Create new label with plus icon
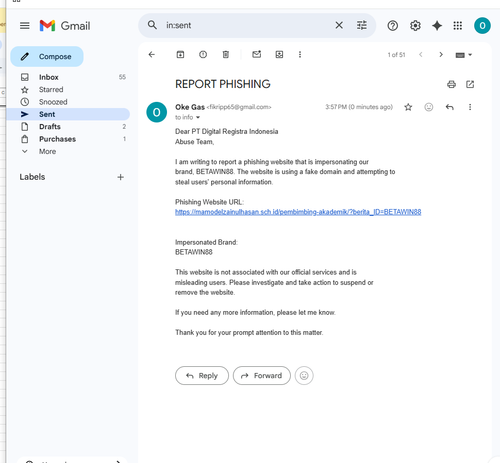Viewport: 500px width, 463px height. pyautogui.click(x=120, y=177)
